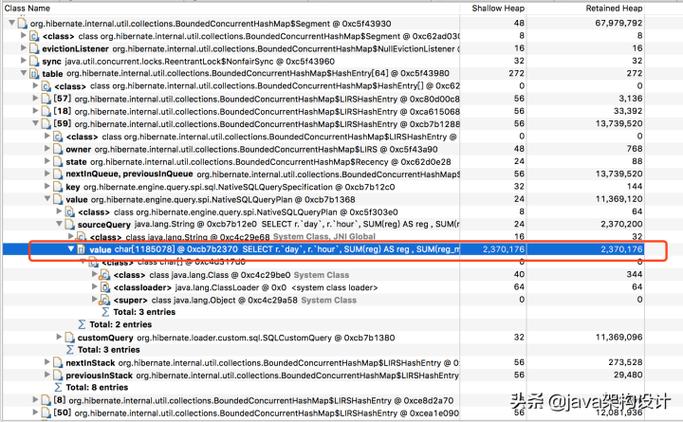Image resolution: width=683 pixels, height=422 pixels.
Task: Expand the previousInStack row
Action: tap(47, 375)
